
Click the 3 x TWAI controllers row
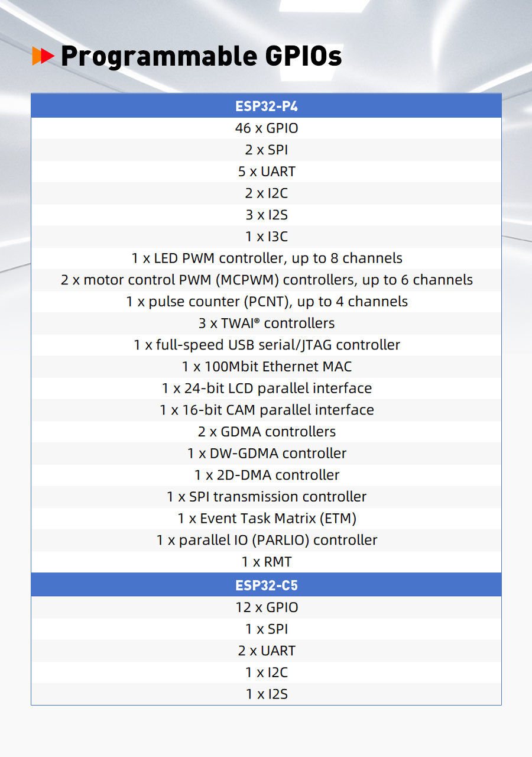pyautogui.click(x=266, y=323)
